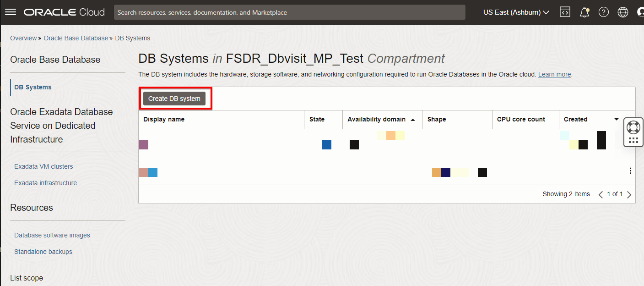Go to the previous results page arrow

[601, 194]
